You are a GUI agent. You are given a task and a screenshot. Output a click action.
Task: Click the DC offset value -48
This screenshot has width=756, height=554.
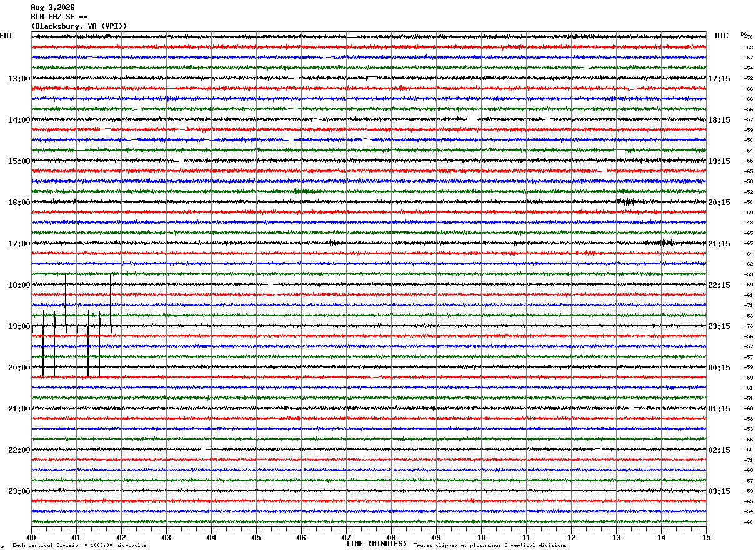pyautogui.click(x=749, y=223)
